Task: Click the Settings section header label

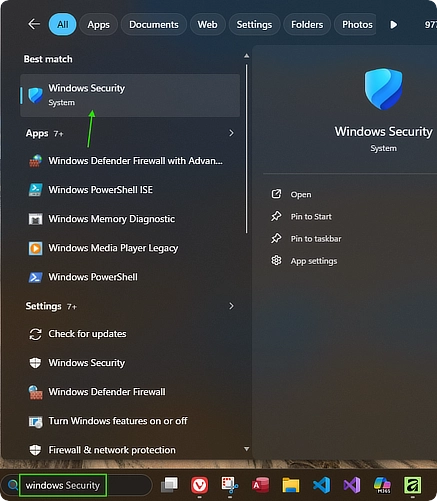Action: click(43, 306)
